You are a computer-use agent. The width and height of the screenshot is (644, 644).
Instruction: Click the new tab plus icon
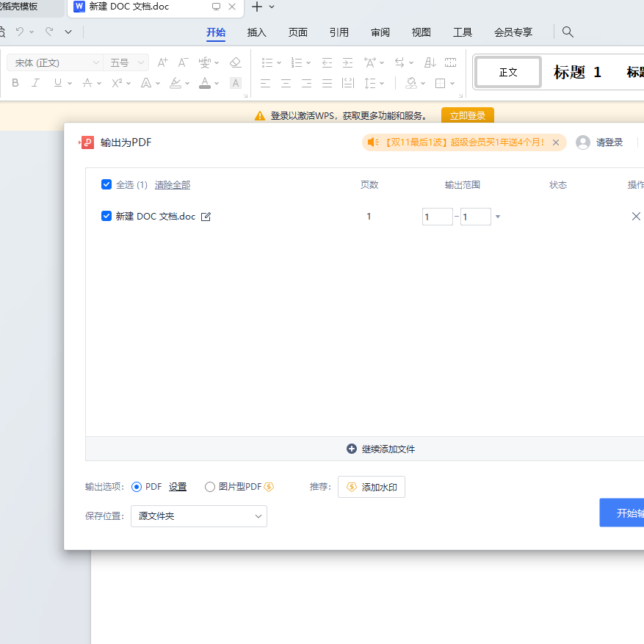tap(256, 7)
